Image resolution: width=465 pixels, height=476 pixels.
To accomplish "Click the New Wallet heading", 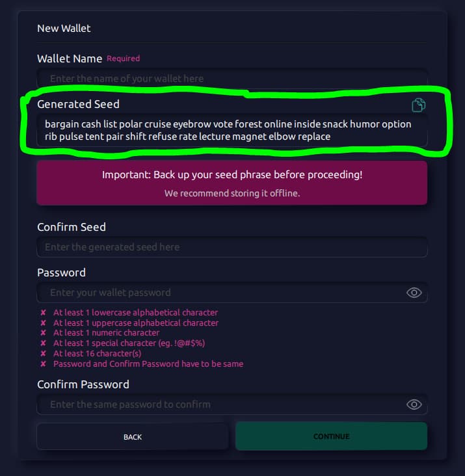I will pyautogui.click(x=64, y=28).
